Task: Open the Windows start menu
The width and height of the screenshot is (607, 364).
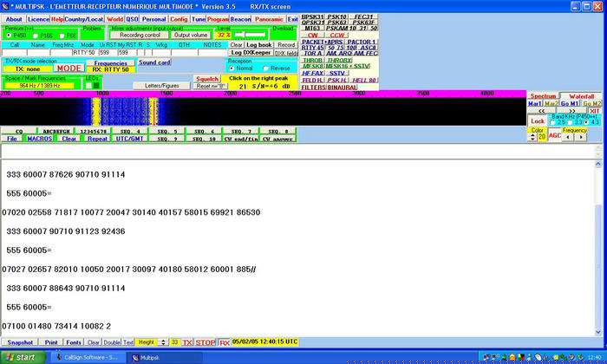Action: click(23, 357)
